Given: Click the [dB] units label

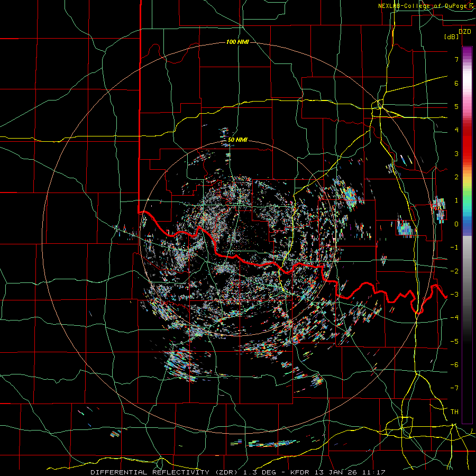Looking at the screenshot, I should point(452,36).
